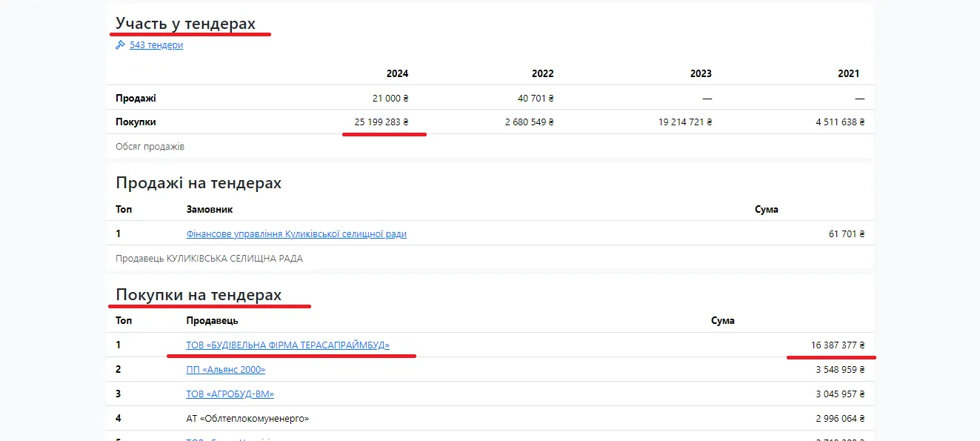Open the ТОВ «АГРОБУД-ВМ» link
Viewport: 980px width, 441px height.
pos(230,394)
